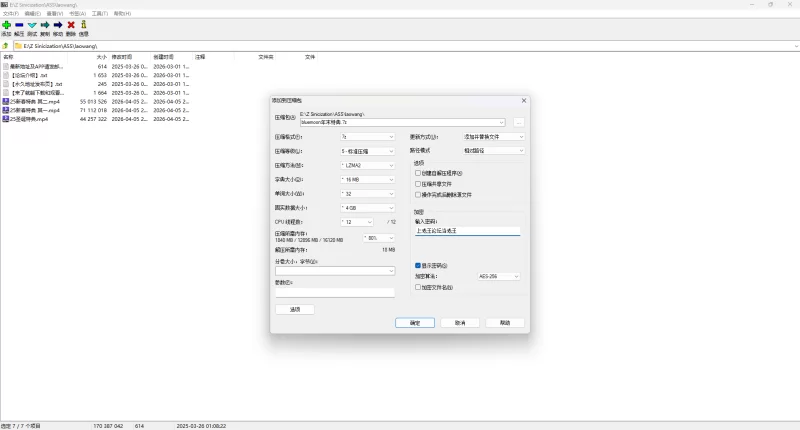The width and height of the screenshot is (800, 430).
Task: Open memory usage dropdown showing 80%
Action: point(379,238)
